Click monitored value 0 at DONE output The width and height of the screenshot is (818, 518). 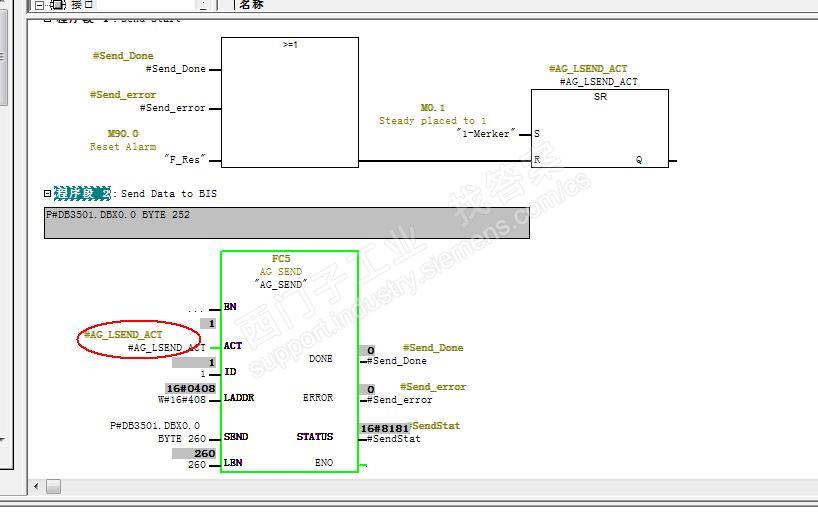(367, 350)
